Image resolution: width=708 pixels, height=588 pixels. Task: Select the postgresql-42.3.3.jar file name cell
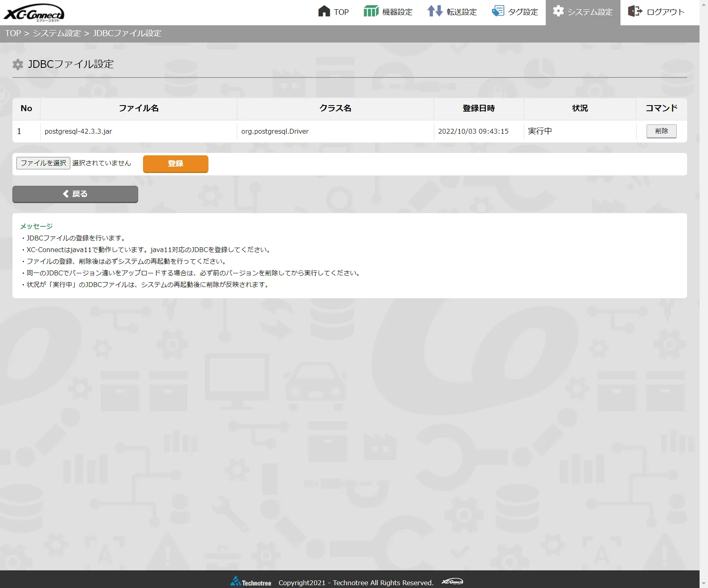(x=79, y=131)
